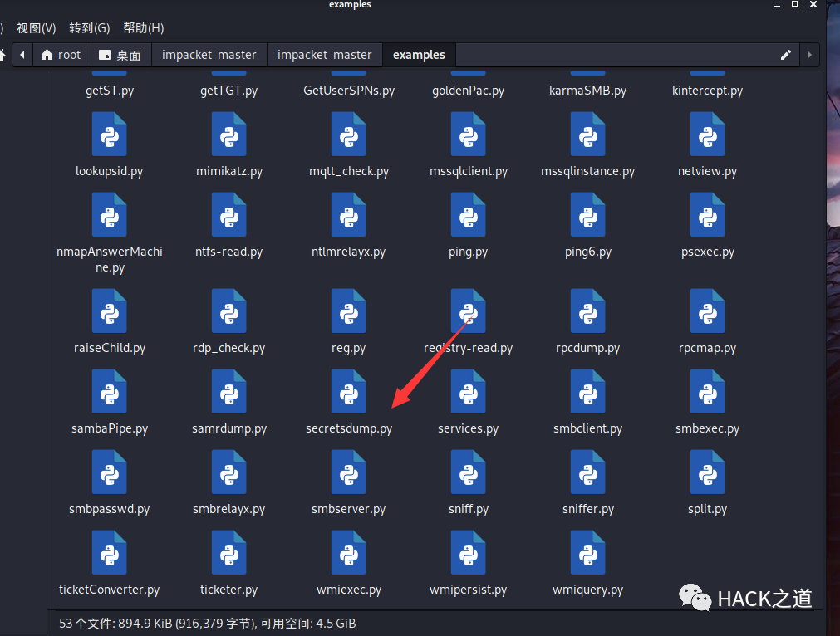Select the ntfs-read.py file icon

[228, 215]
